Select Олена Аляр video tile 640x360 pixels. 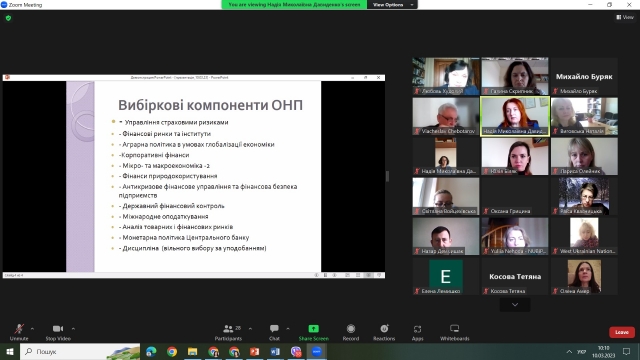[584, 276]
